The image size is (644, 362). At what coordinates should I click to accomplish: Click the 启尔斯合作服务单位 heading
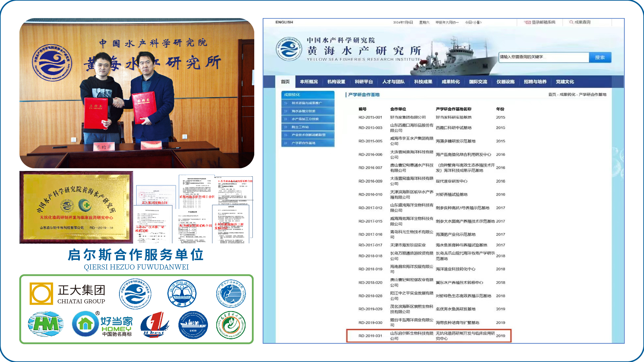(136, 255)
